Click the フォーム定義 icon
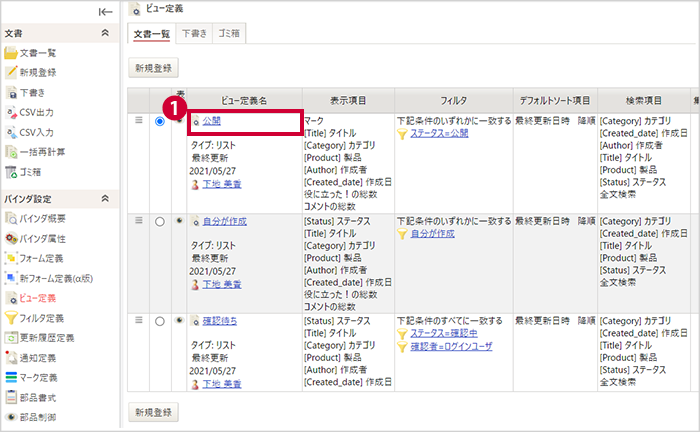This screenshot has width=700, height=432. point(11,258)
